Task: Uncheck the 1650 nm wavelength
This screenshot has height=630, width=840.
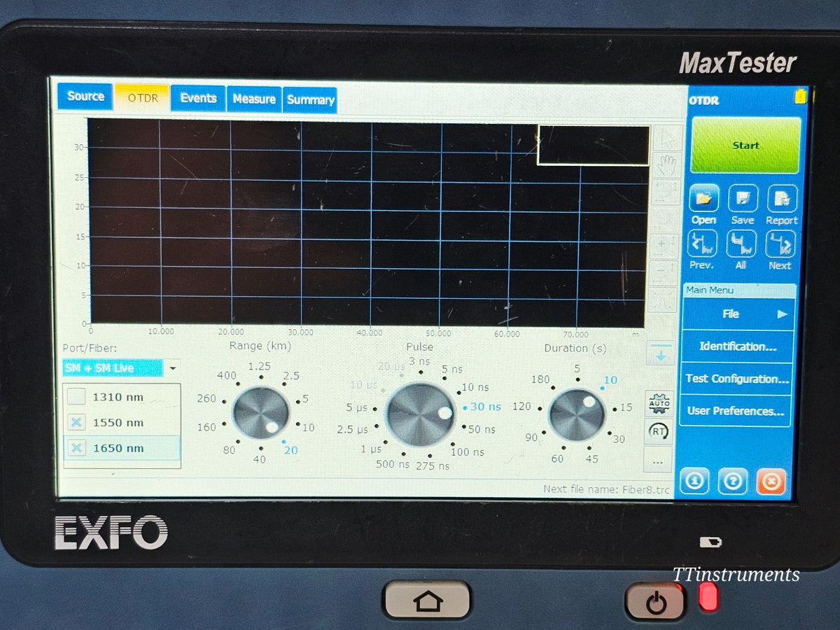Action: pyautogui.click(x=77, y=448)
